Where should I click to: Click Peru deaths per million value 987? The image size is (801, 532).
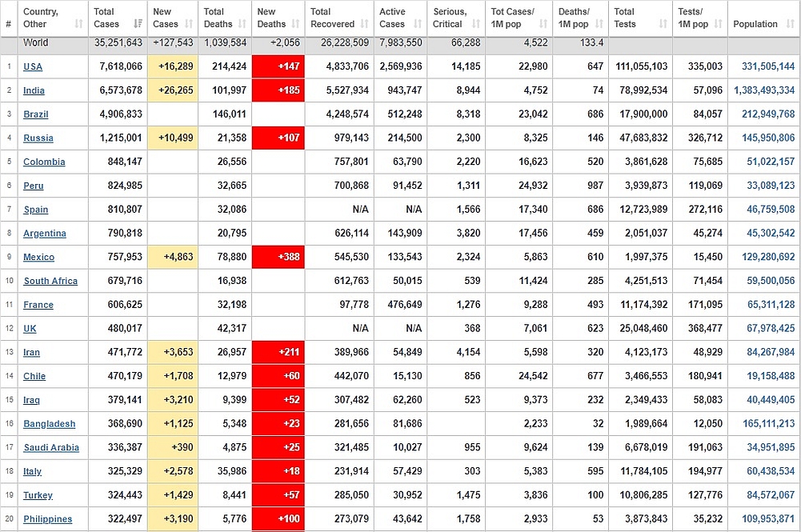pyautogui.click(x=595, y=186)
